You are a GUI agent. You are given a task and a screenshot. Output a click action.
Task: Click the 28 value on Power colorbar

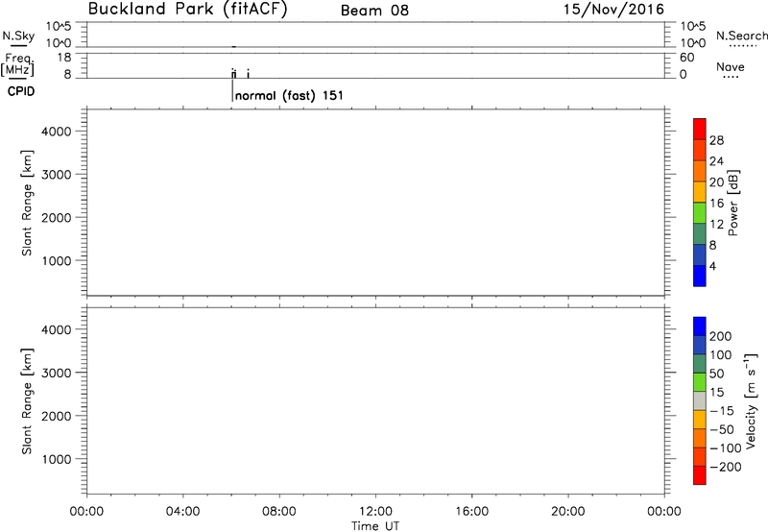[x=716, y=140]
